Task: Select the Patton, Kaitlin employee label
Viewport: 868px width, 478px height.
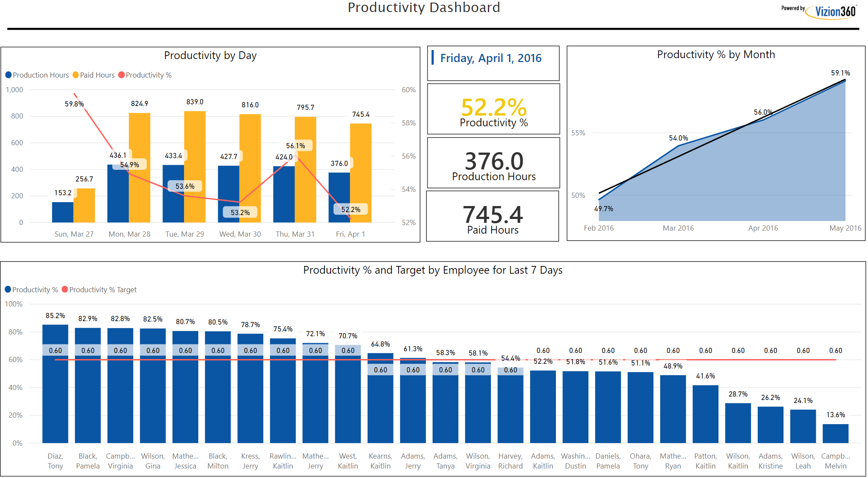Action: [705, 461]
